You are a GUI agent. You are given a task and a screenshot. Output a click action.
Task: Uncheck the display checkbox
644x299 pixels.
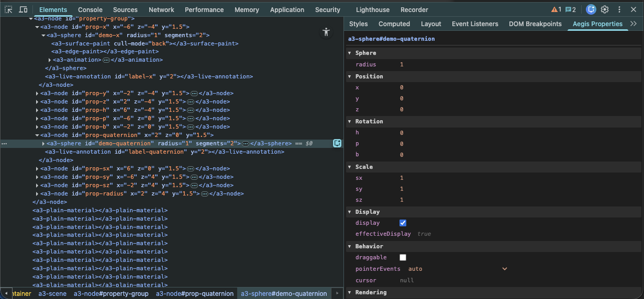click(403, 223)
